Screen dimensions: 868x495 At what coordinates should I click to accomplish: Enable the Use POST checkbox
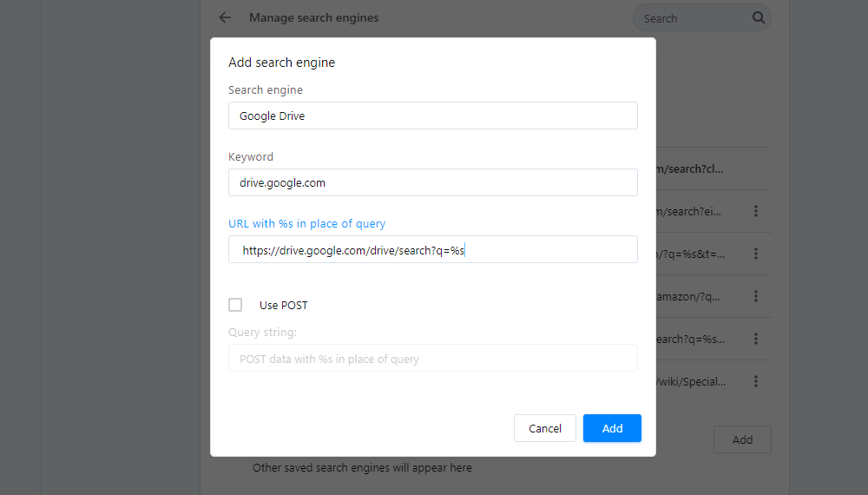coord(235,305)
